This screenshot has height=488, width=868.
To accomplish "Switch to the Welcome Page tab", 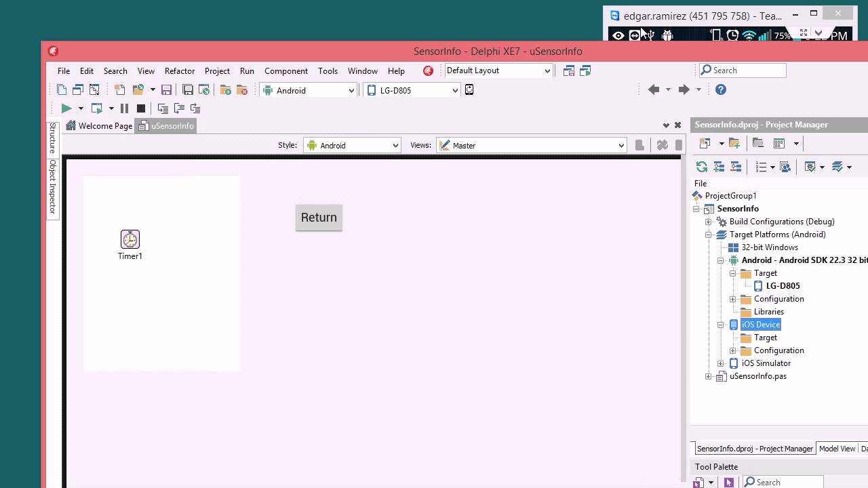I will pyautogui.click(x=99, y=125).
